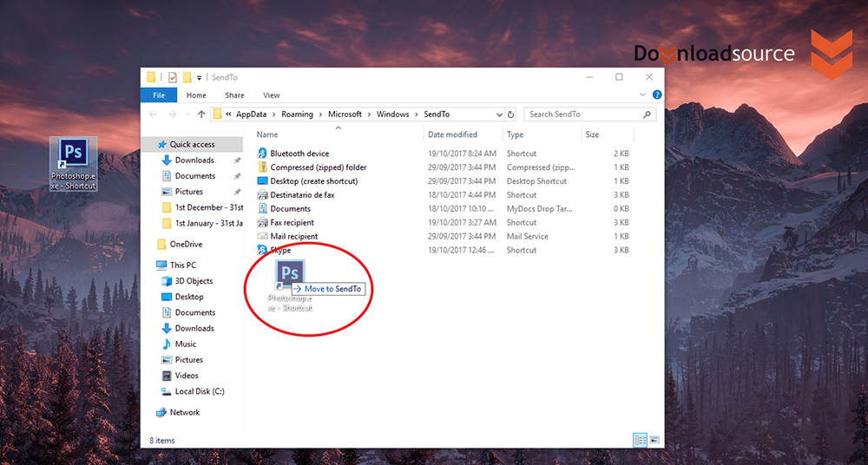Expand the ribbon with the chevron
This screenshot has width=868, height=465.
tap(642, 95)
